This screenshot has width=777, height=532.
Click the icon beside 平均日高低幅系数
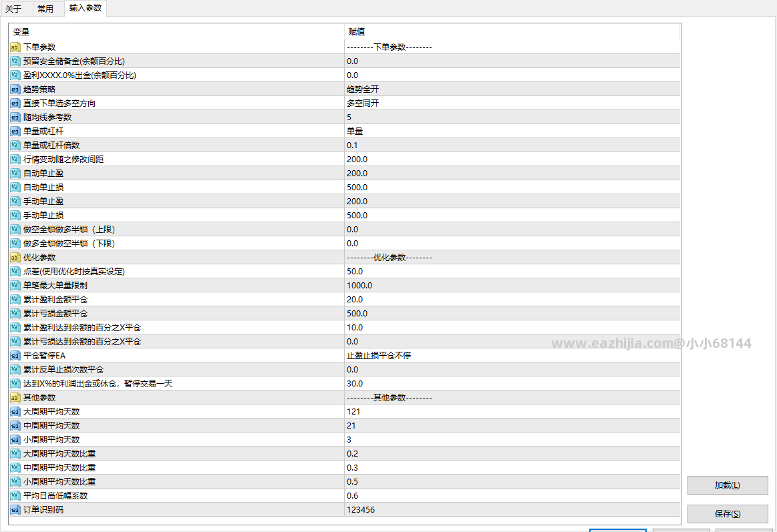pos(15,496)
